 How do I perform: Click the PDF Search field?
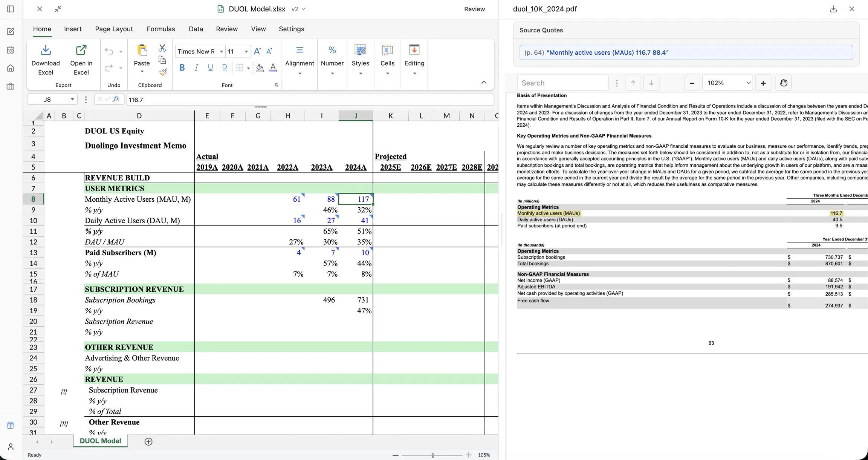[562, 83]
